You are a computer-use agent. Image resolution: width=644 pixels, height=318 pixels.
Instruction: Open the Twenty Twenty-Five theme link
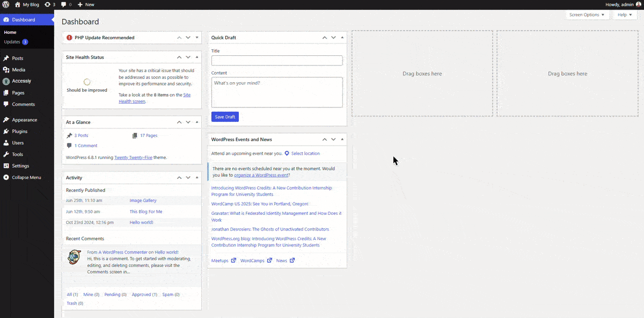click(133, 158)
